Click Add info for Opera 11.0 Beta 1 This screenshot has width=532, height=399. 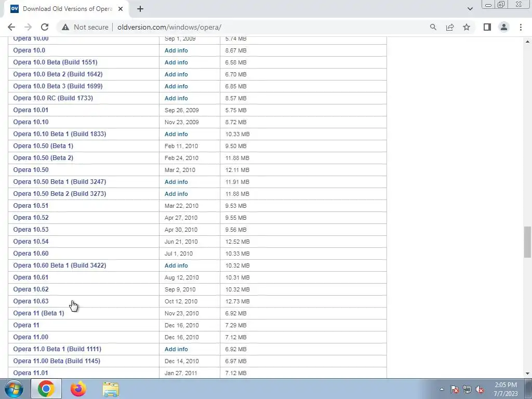[176, 349]
